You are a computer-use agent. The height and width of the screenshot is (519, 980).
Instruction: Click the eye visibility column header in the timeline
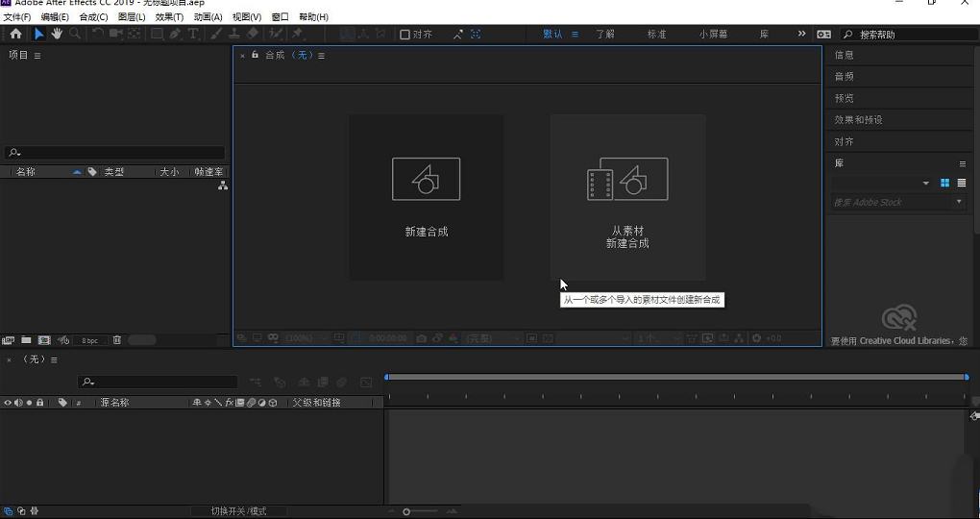click(x=8, y=403)
